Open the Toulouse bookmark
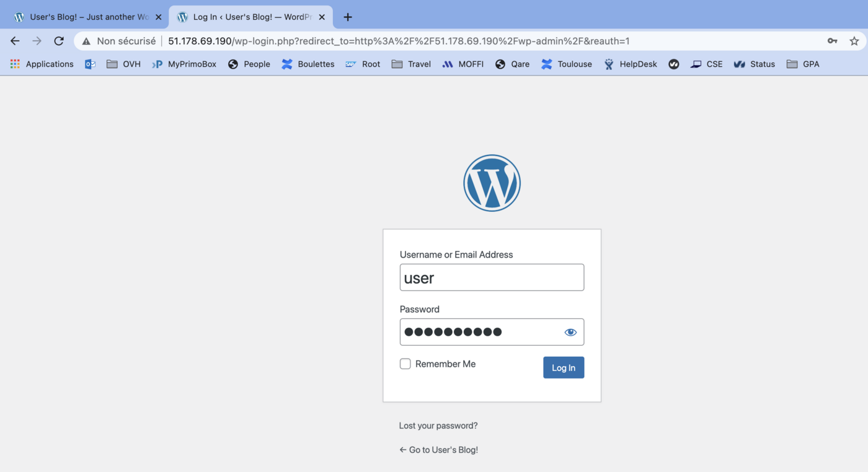868x472 pixels. point(566,64)
